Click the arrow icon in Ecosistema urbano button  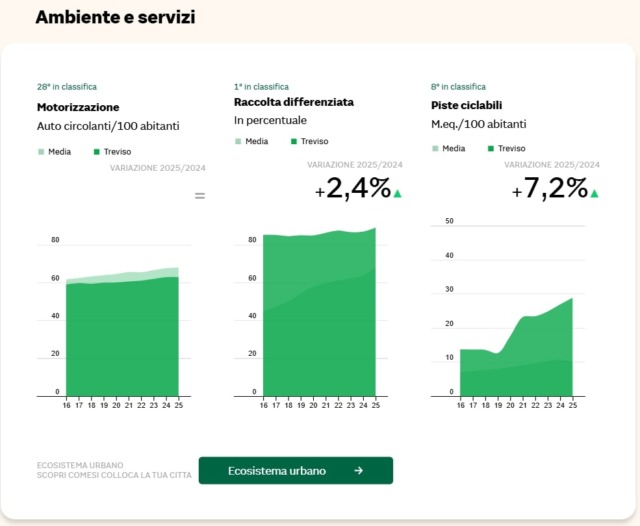coord(358,471)
